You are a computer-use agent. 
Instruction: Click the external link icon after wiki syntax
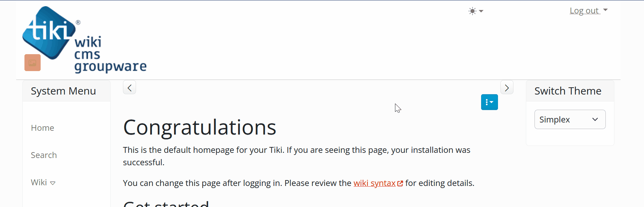coord(400,184)
